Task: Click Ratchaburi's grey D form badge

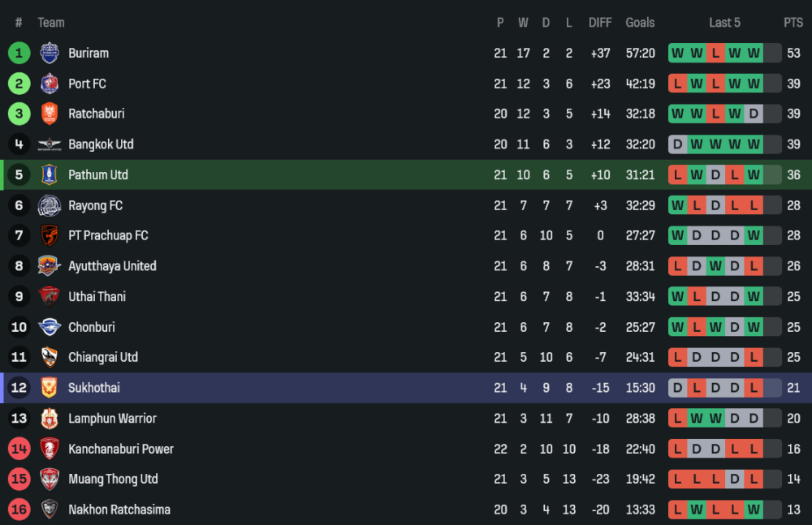Action: (x=754, y=114)
